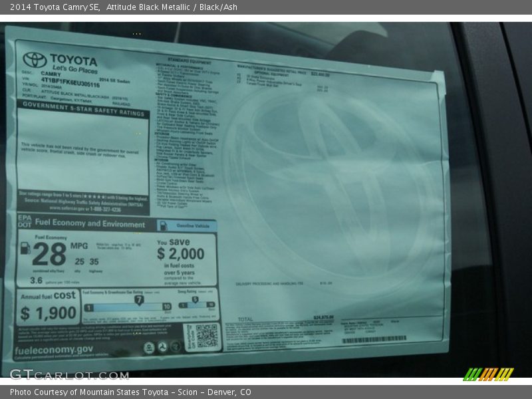The width and height of the screenshot is (532, 399).
Task: Click the "Annual fuel cost" label
Action: 48,296
